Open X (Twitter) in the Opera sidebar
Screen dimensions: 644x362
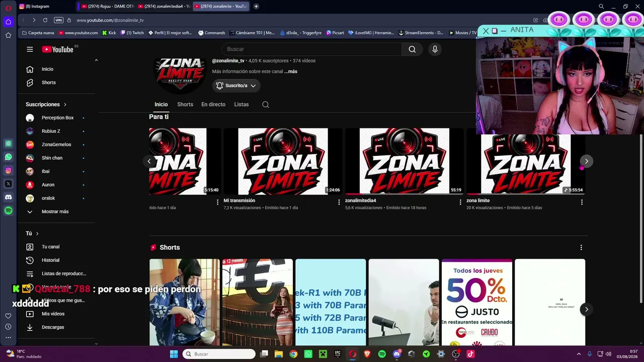(x=8, y=184)
